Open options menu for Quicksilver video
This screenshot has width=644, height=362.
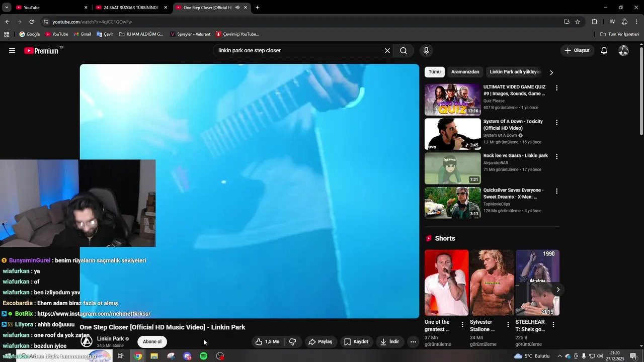556,191
